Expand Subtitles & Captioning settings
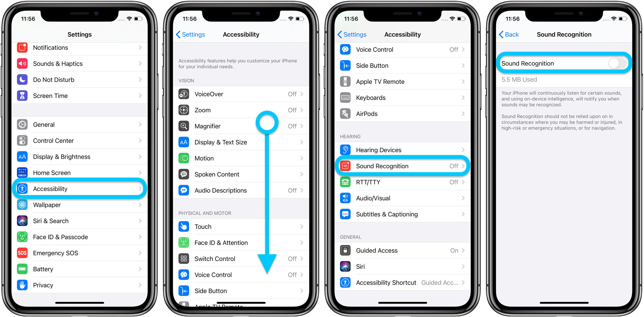The width and height of the screenshot is (644, 317). tap(402, 215)
